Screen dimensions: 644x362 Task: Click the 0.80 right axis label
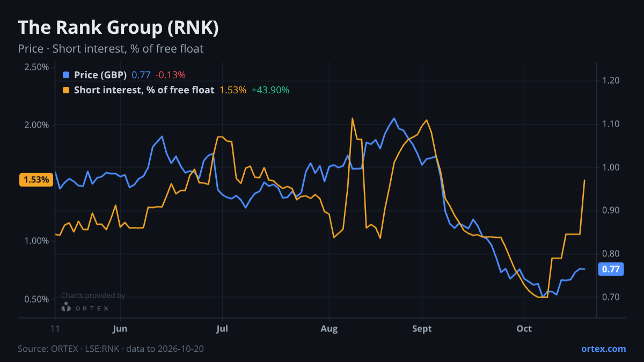point(611,254)
